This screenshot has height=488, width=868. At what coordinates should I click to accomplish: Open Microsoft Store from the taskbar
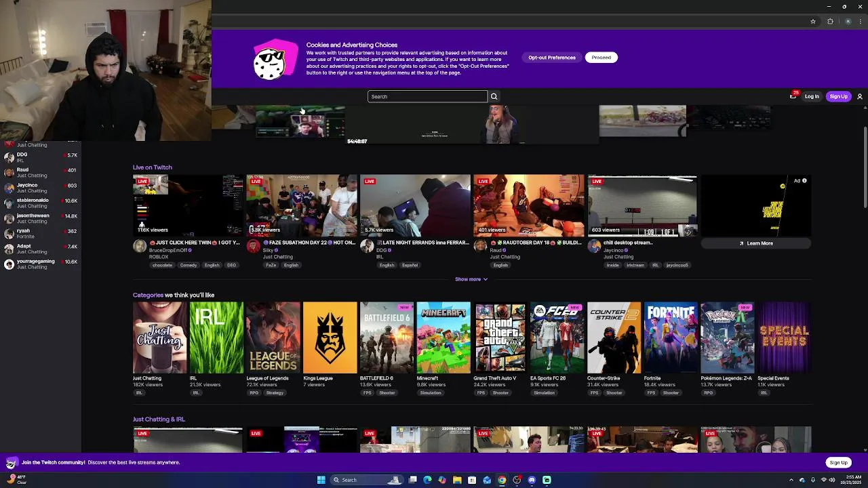coord(472,480)
